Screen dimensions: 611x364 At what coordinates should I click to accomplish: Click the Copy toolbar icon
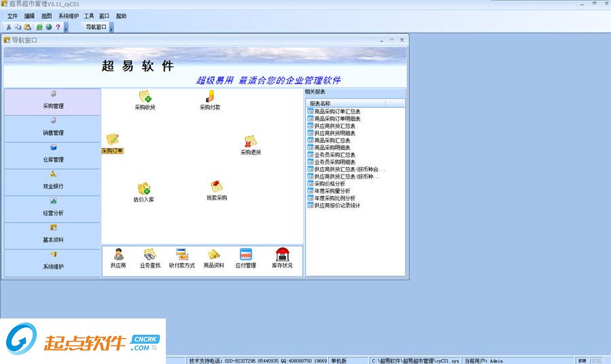[18, 27]
